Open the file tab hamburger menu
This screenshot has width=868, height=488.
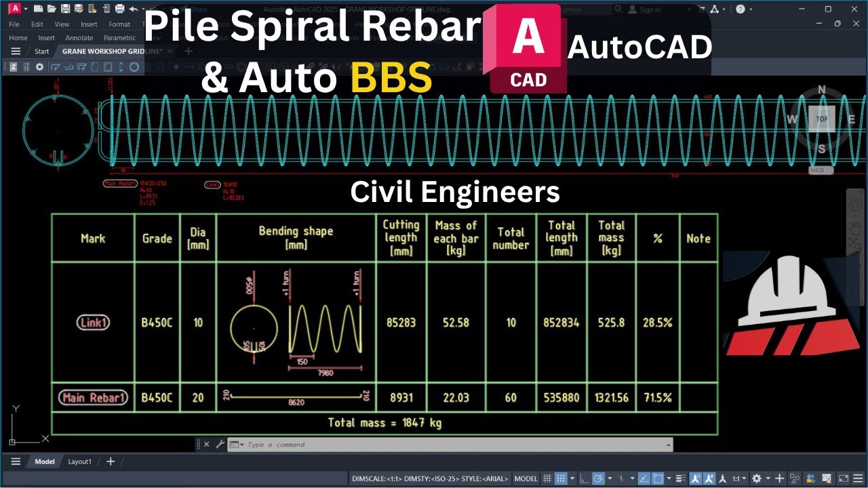pos(16,52)
